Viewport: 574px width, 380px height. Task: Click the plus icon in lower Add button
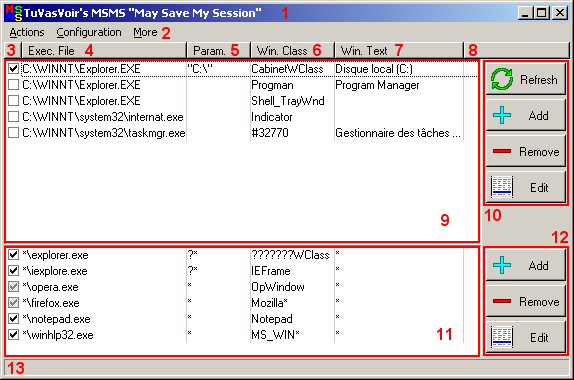pos(502,265)
